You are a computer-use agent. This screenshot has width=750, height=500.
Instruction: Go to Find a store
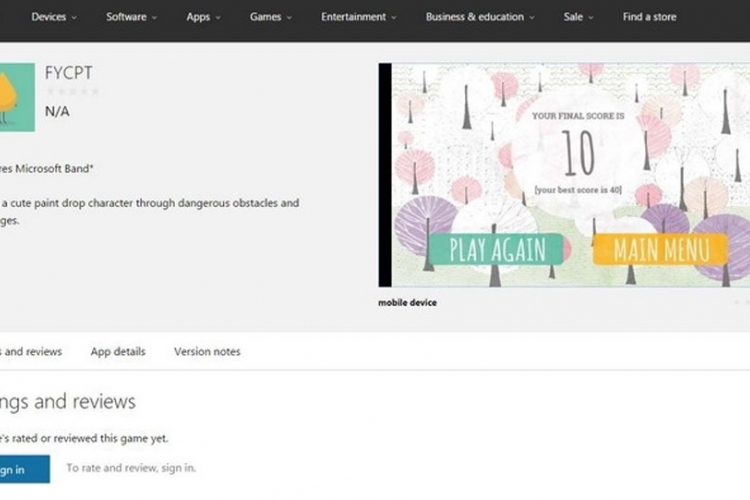click(x=649, y=17)
